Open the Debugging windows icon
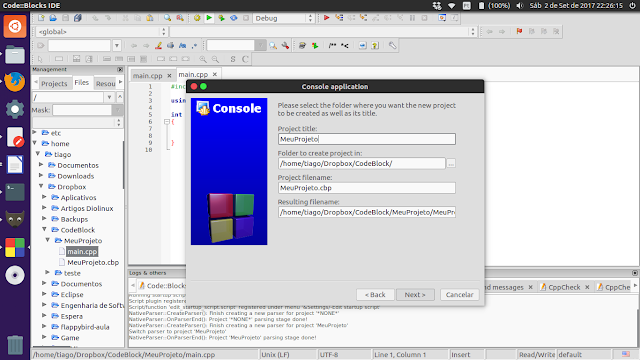 (442, 18)
